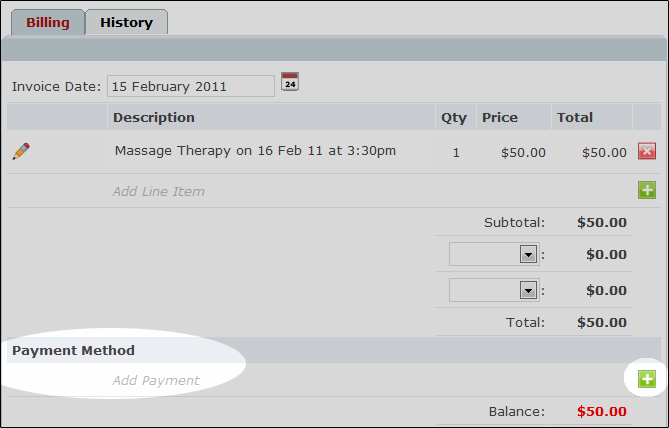This screenshot has width=669, height=428.
Task: Edit the Massage Therapy line item with pencil
Action: point(21,151)
